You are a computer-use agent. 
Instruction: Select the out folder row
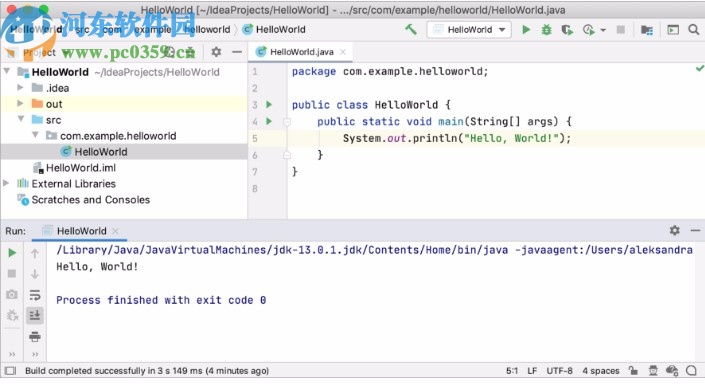[x=124, y=104]
